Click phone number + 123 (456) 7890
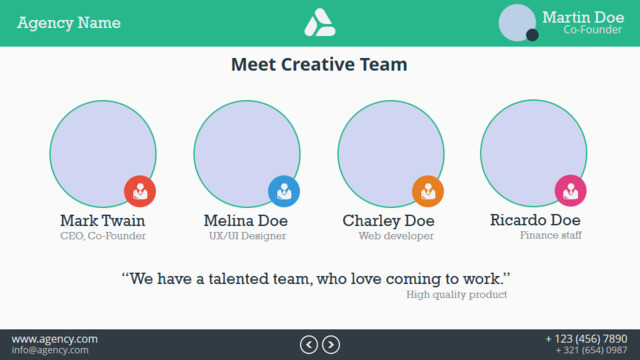640x360 pixels. pyautogui.click(x=587, y=339)
